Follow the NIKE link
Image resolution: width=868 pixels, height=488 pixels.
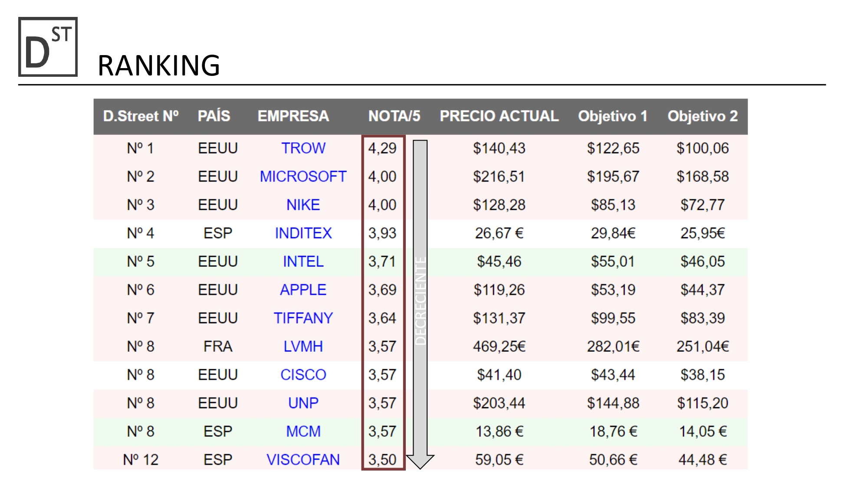click(x=303, y=205)
